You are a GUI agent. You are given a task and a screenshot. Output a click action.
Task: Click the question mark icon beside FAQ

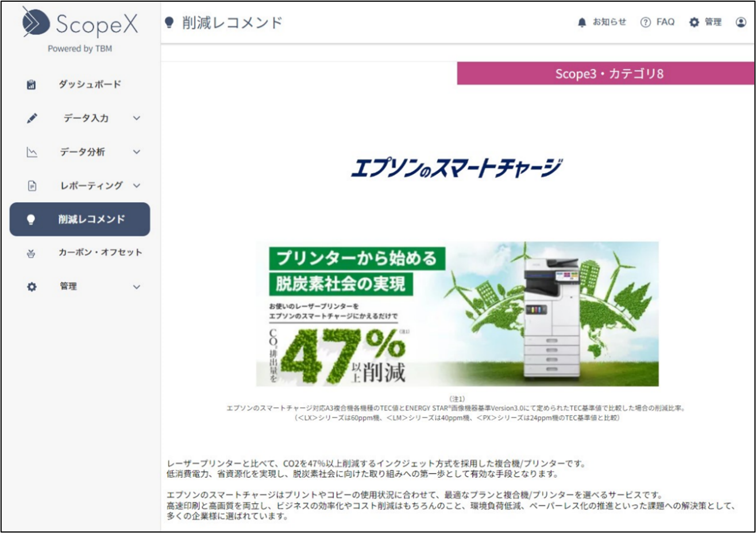[x=645, y=22]
